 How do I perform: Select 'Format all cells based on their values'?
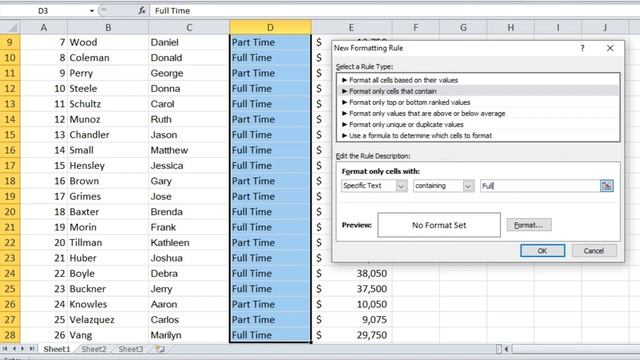(x=478, y=80)
